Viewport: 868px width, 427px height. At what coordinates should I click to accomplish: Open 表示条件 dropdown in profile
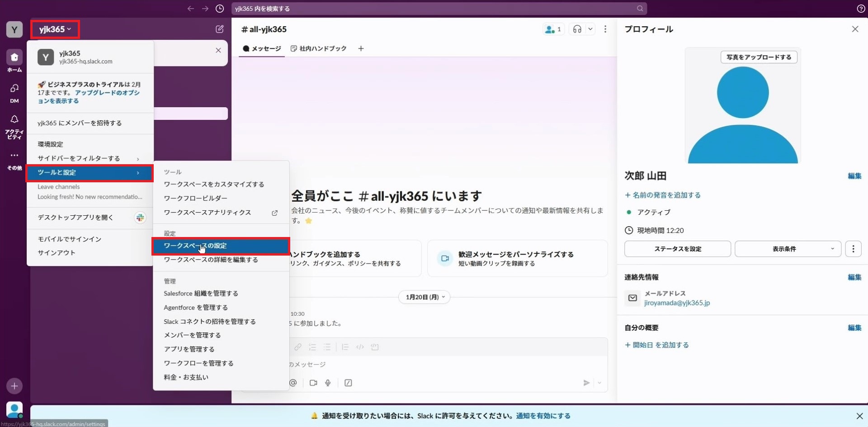[x=788, y=249]
